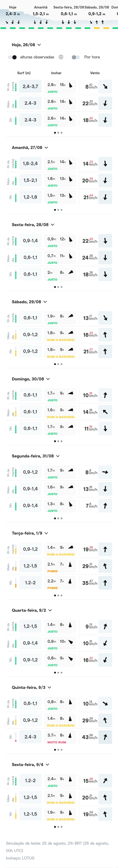This screenshot has height=868, width=118.
Task: Click second pagination dot under Hoje table
Action: click(58, 133)
